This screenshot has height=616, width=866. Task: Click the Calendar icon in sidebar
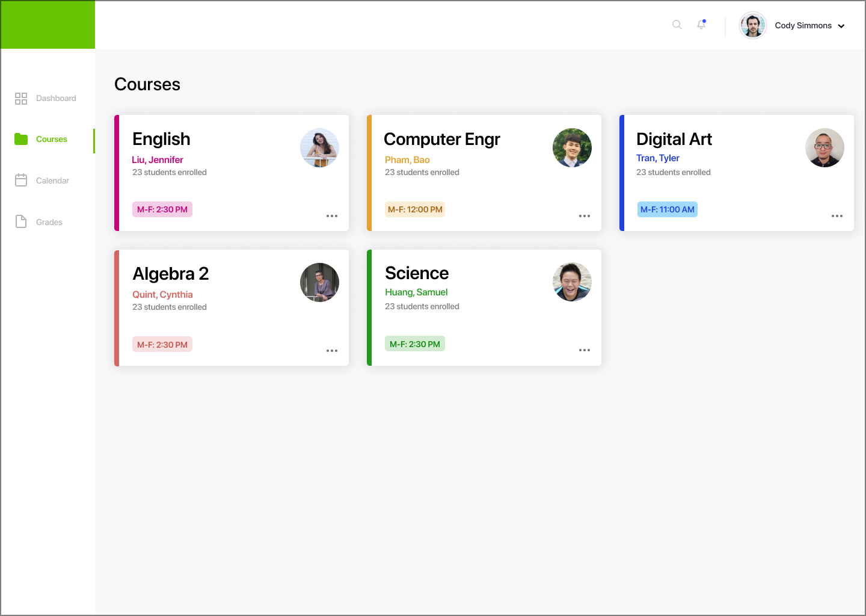pos(21,180)
